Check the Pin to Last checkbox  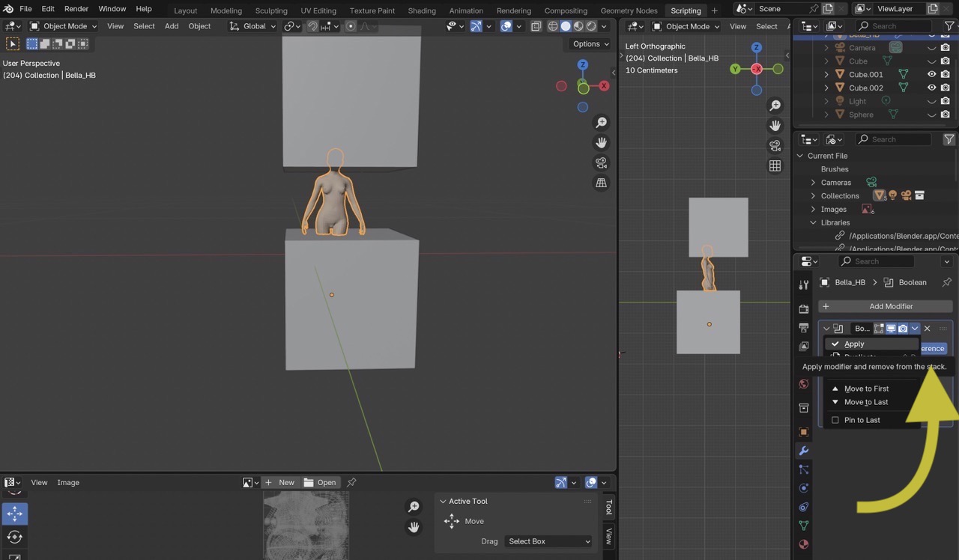pyautogui.click(x=835, y=420)
